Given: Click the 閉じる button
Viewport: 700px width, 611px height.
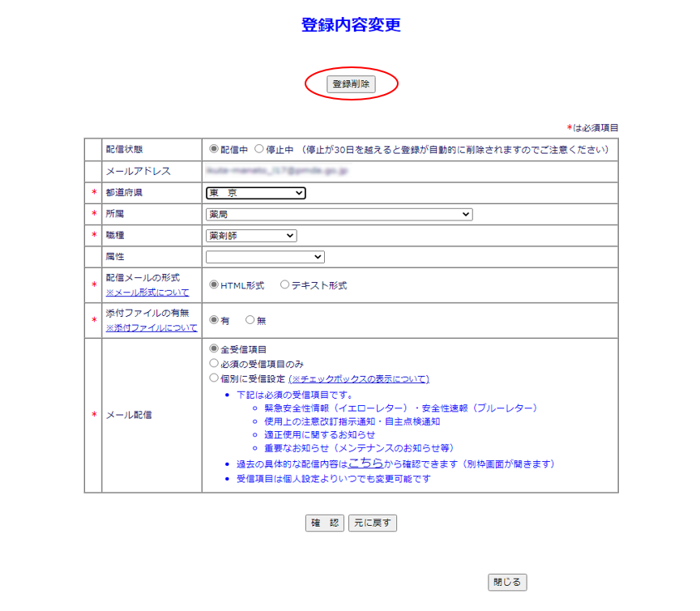Looking at the screenshot, I should (x=507, y=583).
